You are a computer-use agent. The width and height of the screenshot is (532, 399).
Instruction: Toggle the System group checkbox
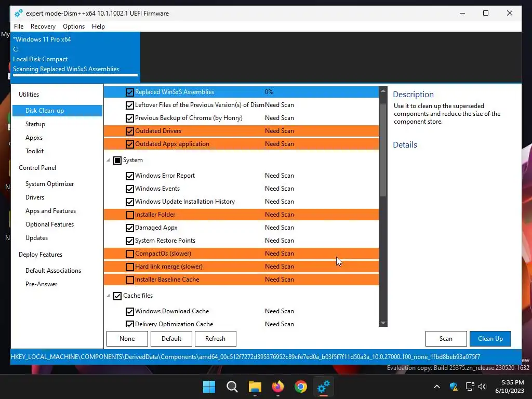click(117, 160)
